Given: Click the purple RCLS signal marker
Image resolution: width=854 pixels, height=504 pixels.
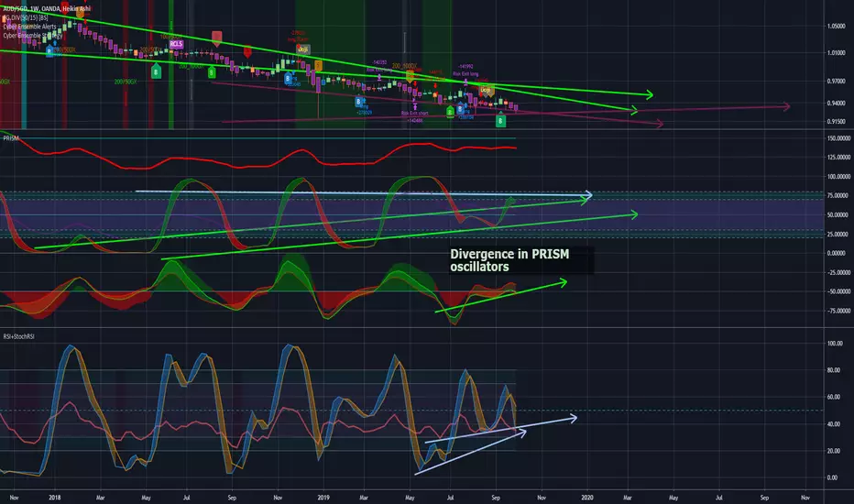Looking at the screenshot, I should coord(176,44).
